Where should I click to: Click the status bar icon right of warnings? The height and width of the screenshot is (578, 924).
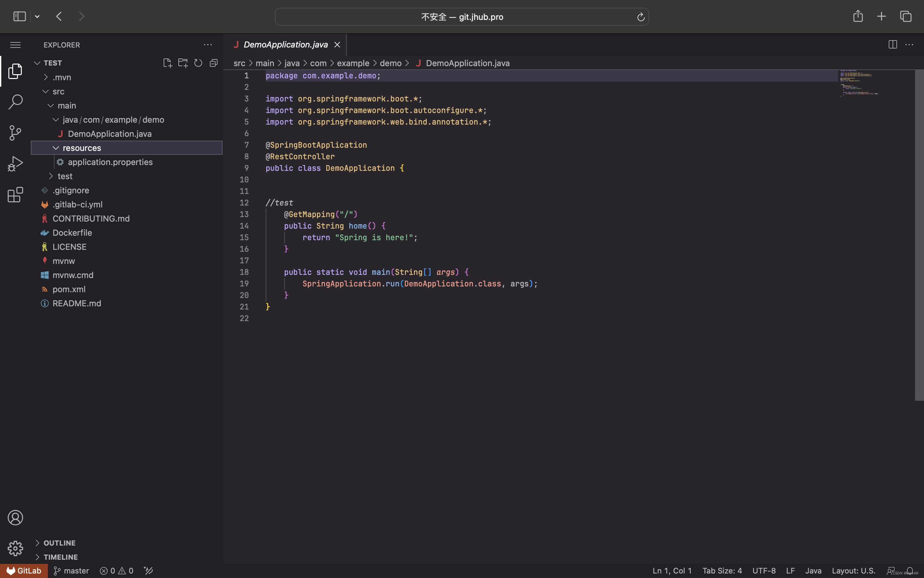tap(149, 571)
